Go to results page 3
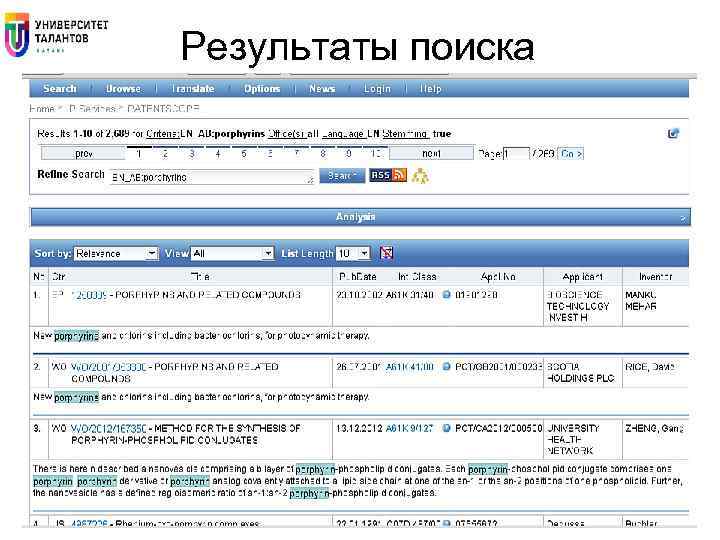 pyautogui.click(x=191, y=153)
